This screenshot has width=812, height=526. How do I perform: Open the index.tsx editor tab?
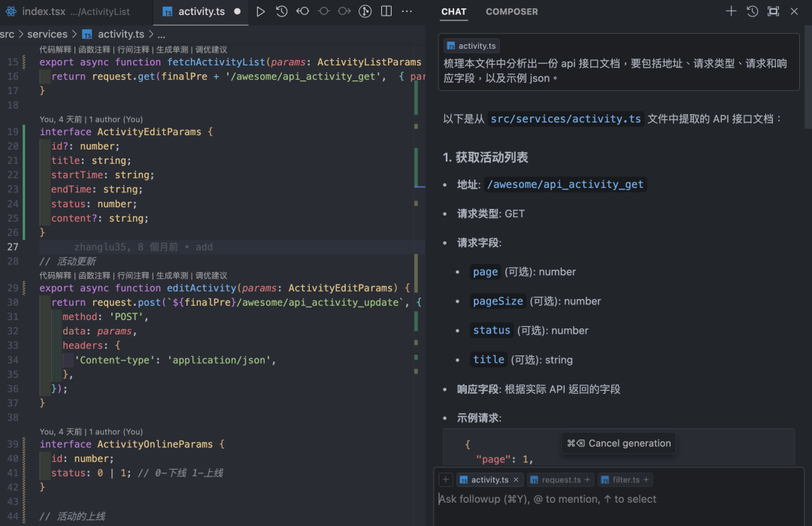point(68,11)
